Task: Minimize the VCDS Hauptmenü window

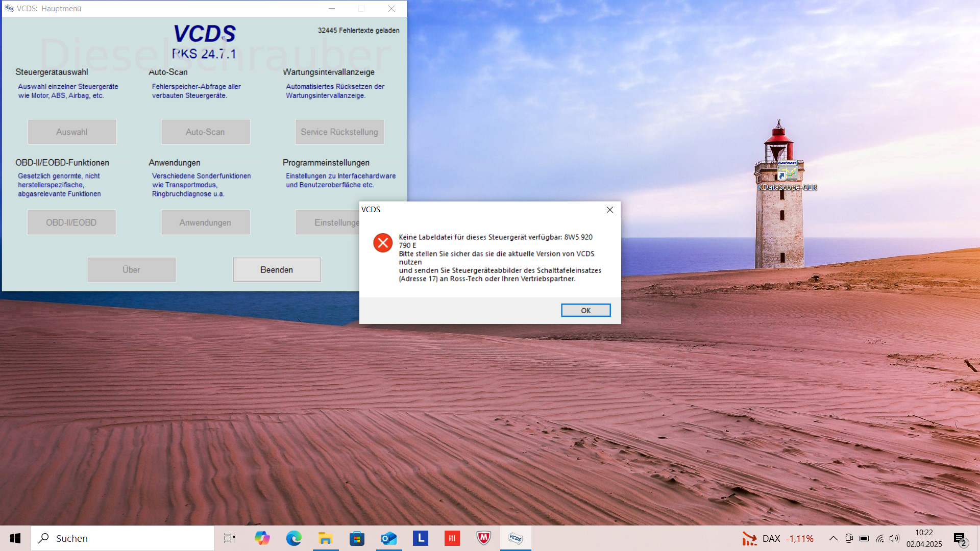Action: [332, 8]
